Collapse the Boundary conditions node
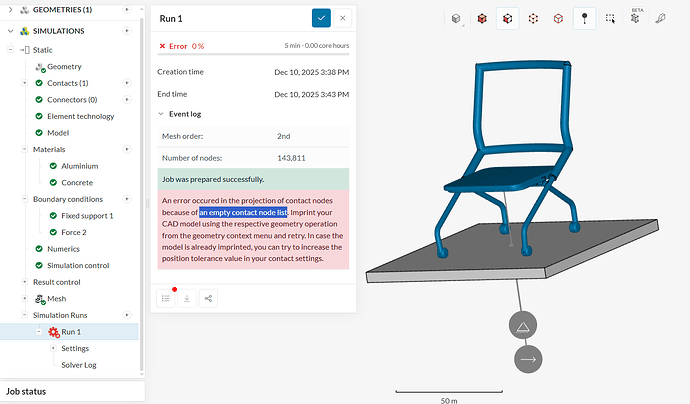 25,199
